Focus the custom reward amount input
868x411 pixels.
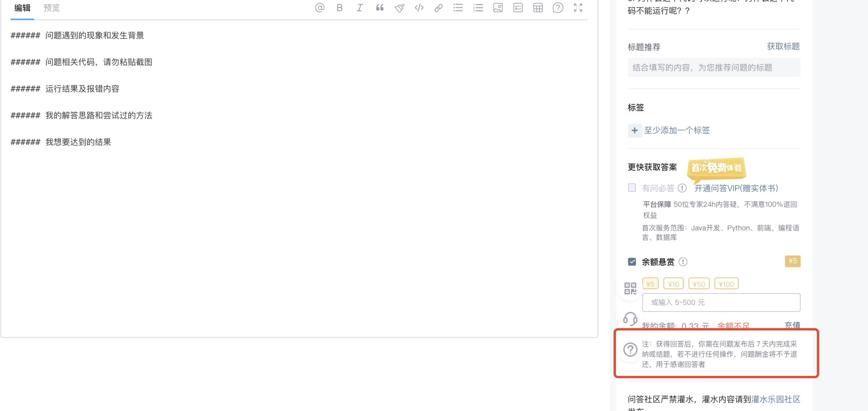721,302
